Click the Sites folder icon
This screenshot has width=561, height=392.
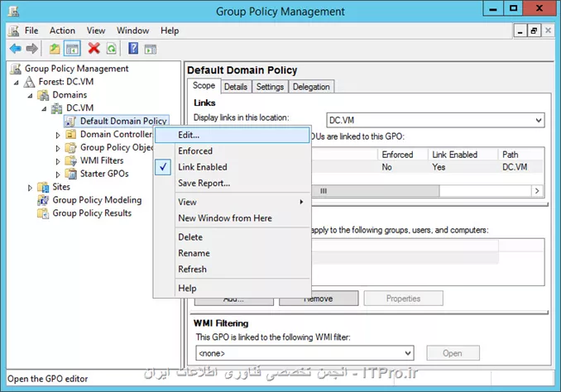tap(43, 187)
